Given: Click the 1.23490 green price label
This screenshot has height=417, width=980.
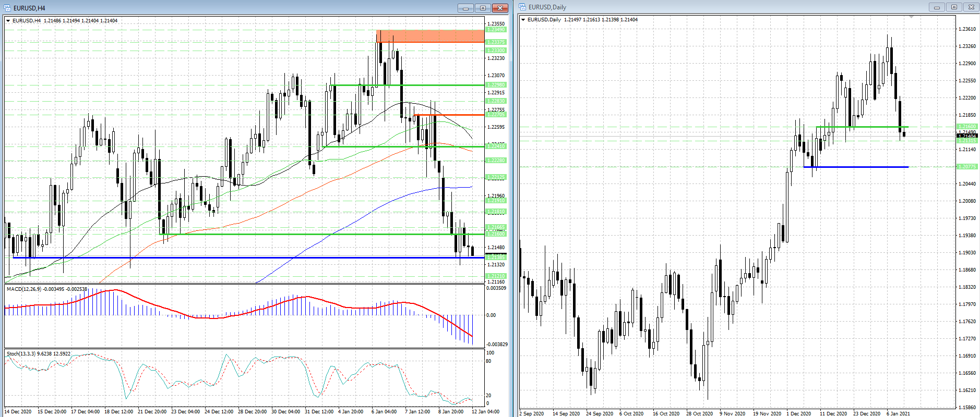Looking at the screenshot, I should [495, 30].
